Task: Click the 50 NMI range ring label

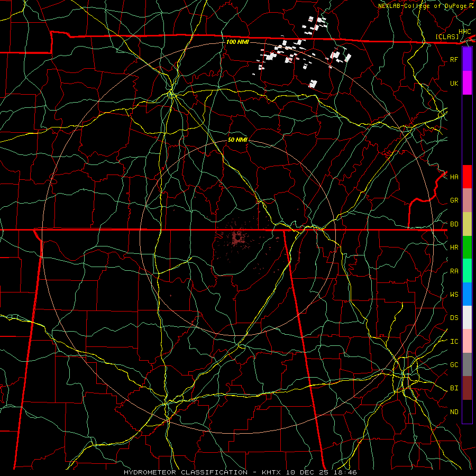Action: point(237,140)
